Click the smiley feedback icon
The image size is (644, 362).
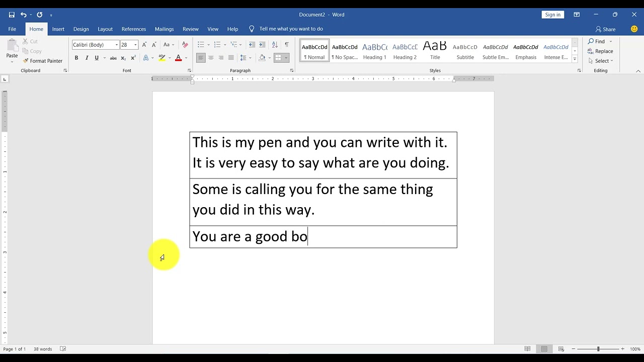(634, 29)
